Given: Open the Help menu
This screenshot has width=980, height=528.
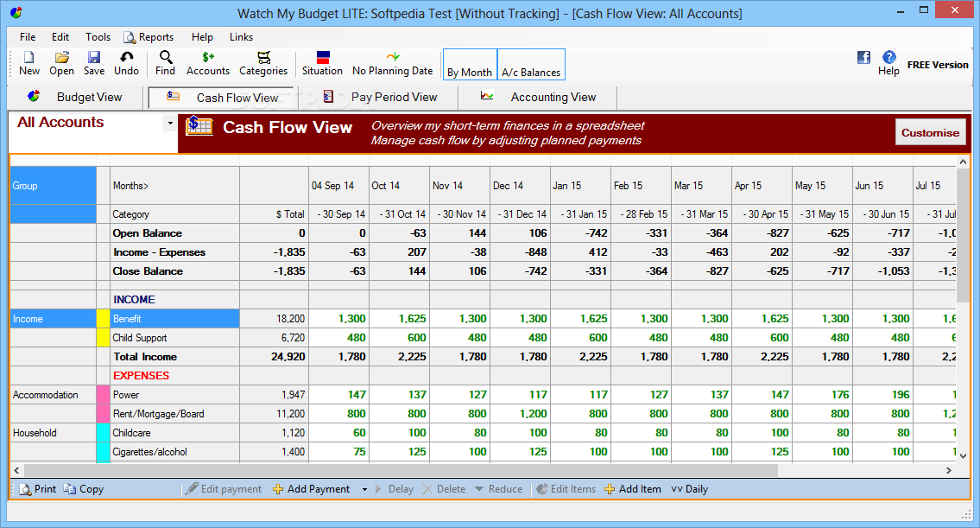Looking at the screenshot, I should 202,37.
